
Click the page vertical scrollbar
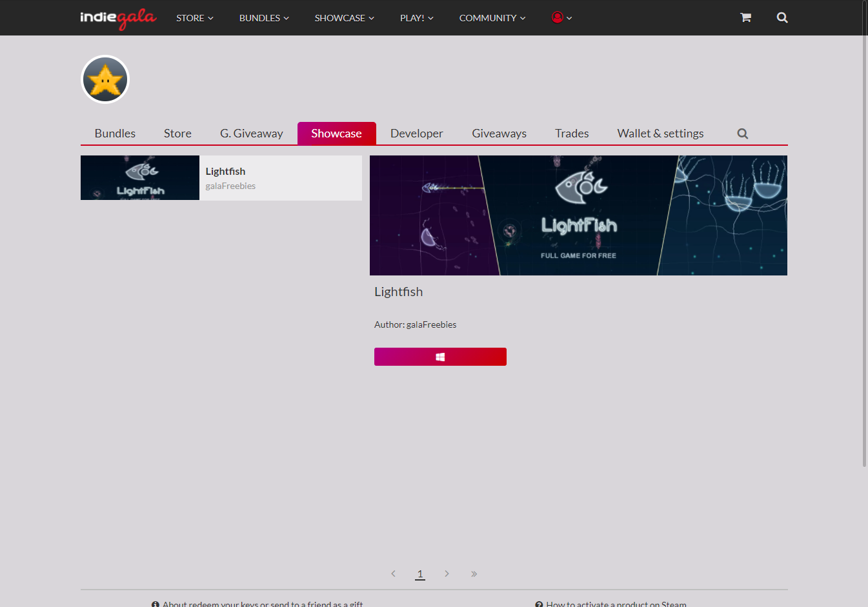865,234
